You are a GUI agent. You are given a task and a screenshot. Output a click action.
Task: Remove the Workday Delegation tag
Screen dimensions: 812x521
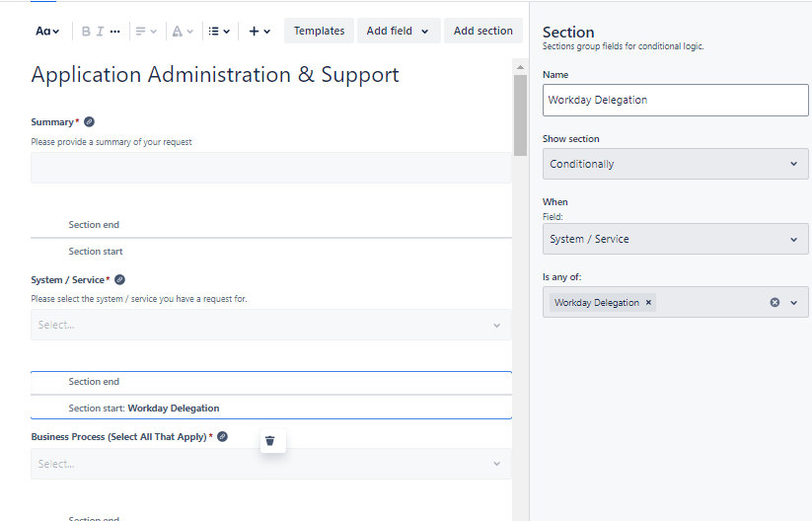pos(648,303)
